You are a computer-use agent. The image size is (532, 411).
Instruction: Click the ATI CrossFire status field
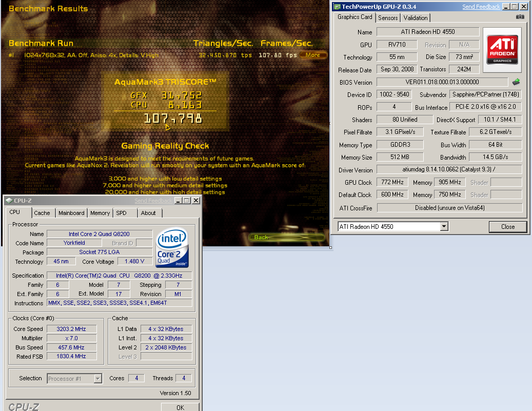(449, 208)
